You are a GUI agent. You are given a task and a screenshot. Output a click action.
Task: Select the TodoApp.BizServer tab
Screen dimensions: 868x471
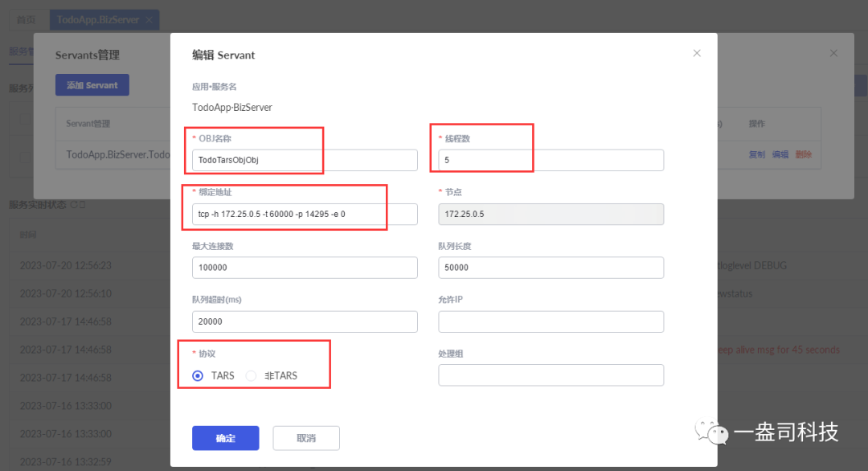[98, 19]
